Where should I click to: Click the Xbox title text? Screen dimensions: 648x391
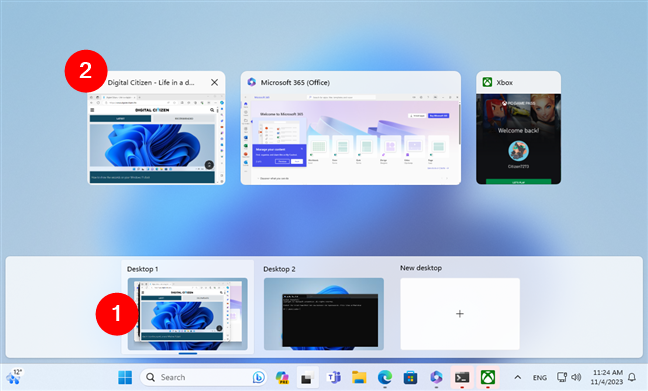[x=505, y=82]
